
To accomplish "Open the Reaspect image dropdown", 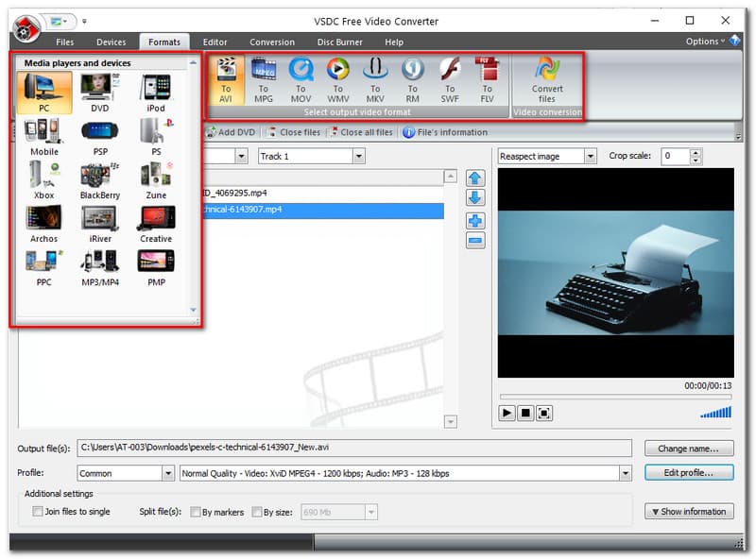I will tap(590, 156).
